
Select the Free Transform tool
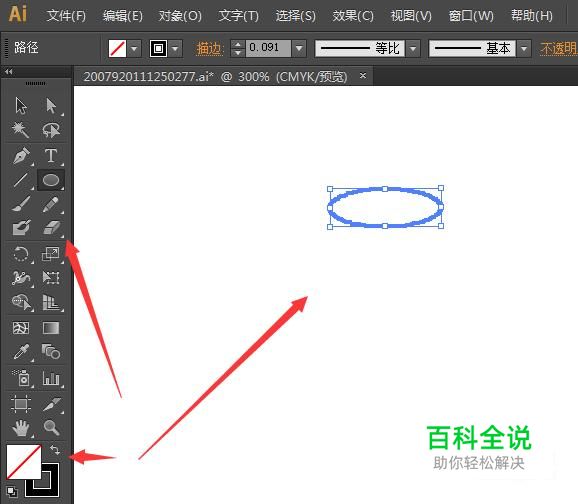click(51, 278)
